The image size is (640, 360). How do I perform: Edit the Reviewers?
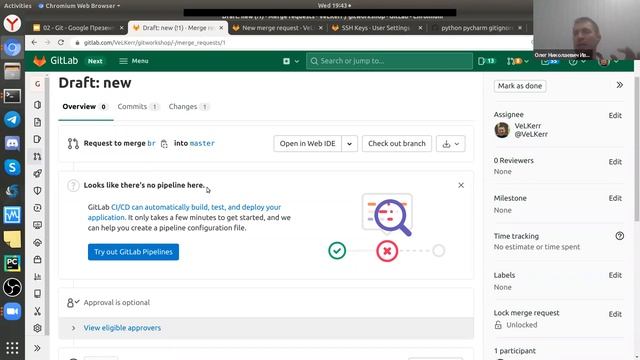point(615,162)
